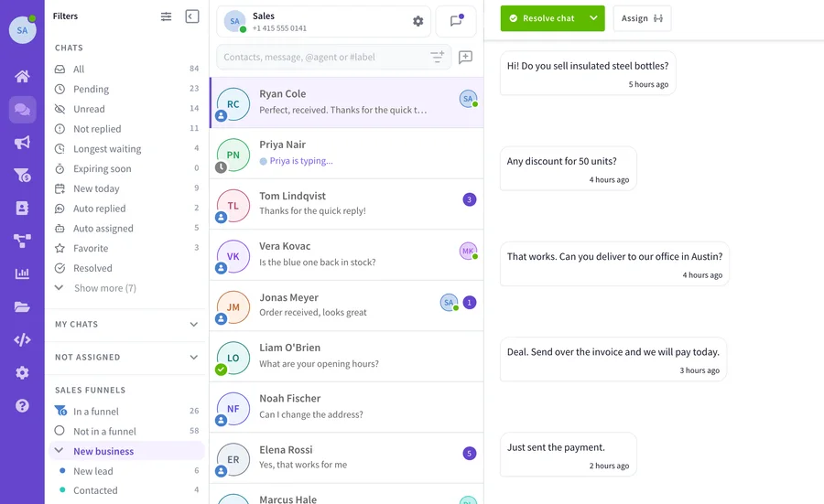Open the Files folder icon in sidebar
824x504 pixels.
pos(22,306)
